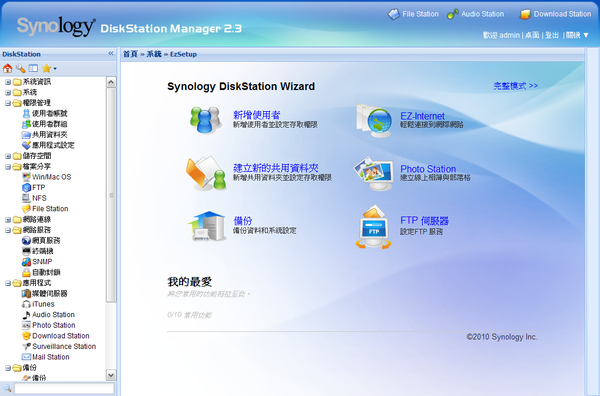Open the 備份 wizard link
The height and width of the screenshot is (396, 600).
[x=243, y=221]
